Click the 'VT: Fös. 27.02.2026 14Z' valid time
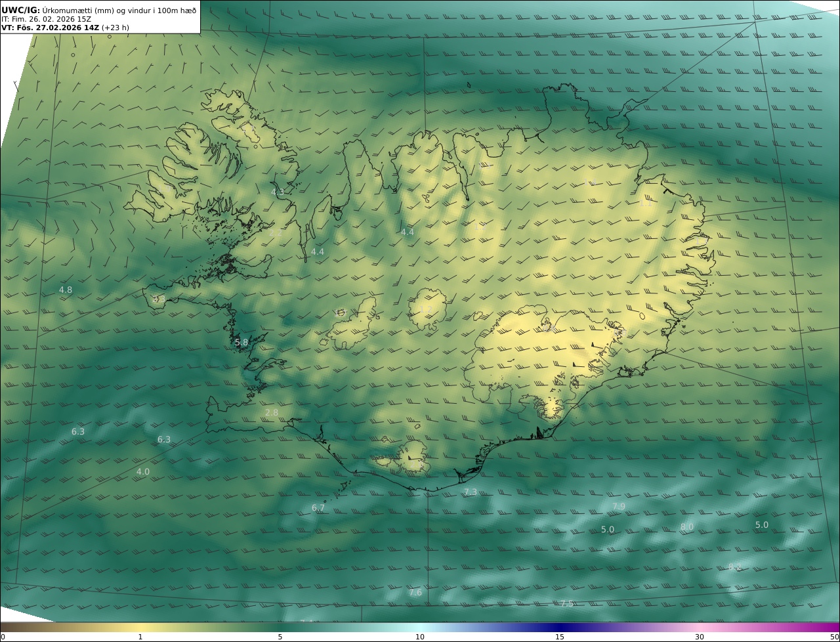Image resolution: width=840 pixels, height=642 pixels. (x=50, y=28)
